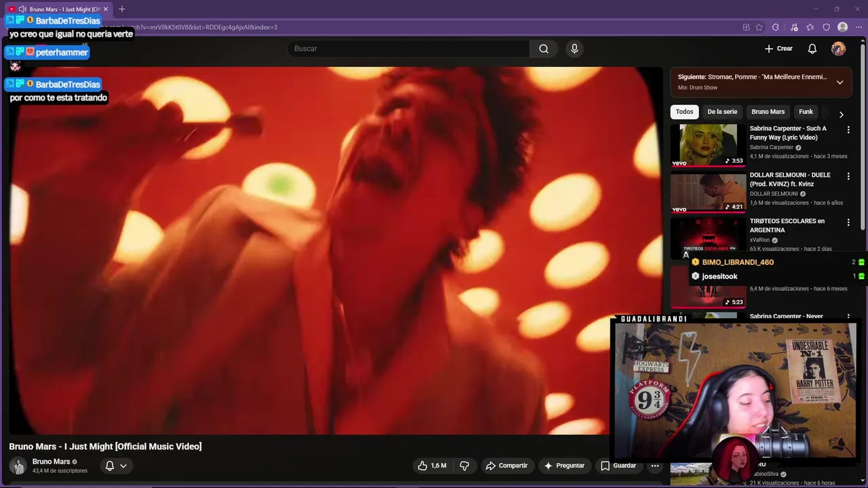
Task: Click in the Buscar search field
Action: pyautogui.click(x=409, y=49)
